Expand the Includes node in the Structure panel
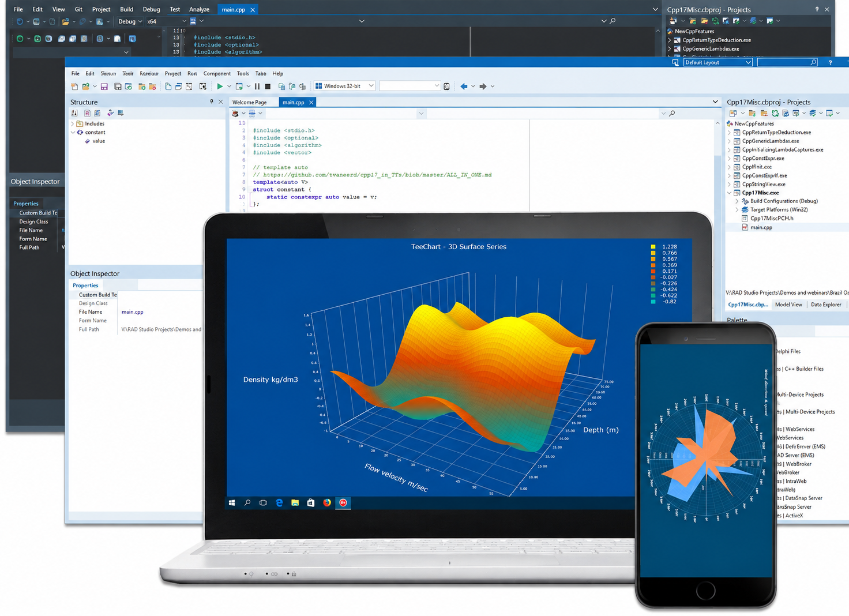This screenshot has width=849, height=616. click(x=73, y=124)
